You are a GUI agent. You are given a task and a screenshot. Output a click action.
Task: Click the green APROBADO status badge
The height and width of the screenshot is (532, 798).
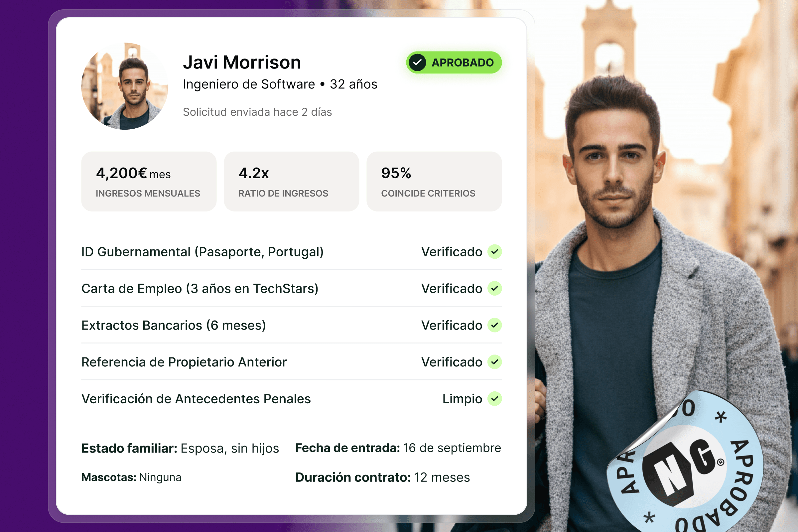point(454,63)
